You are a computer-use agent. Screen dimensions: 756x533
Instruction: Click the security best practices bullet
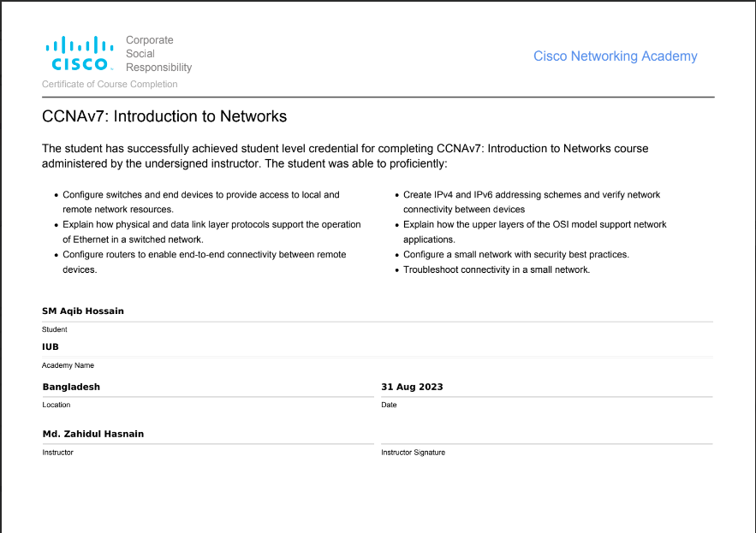pyautogui.click(x=516, y=255)
